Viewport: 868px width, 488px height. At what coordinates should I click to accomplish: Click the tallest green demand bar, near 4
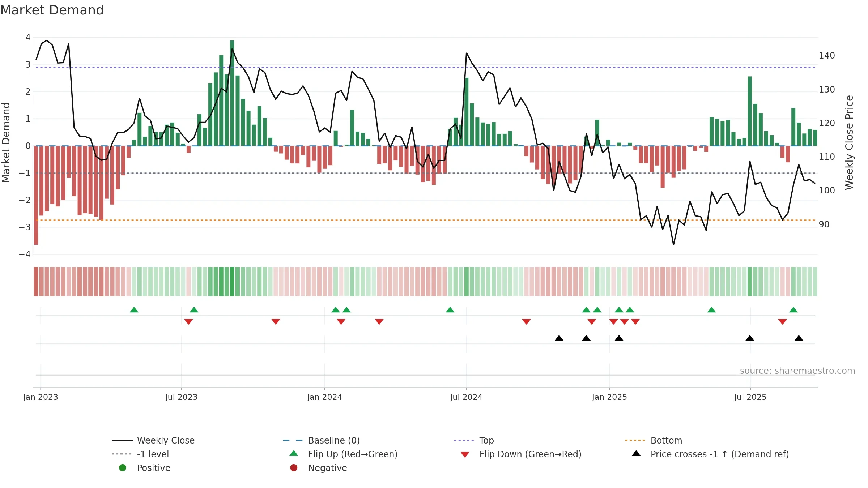(x=232, y=93)
